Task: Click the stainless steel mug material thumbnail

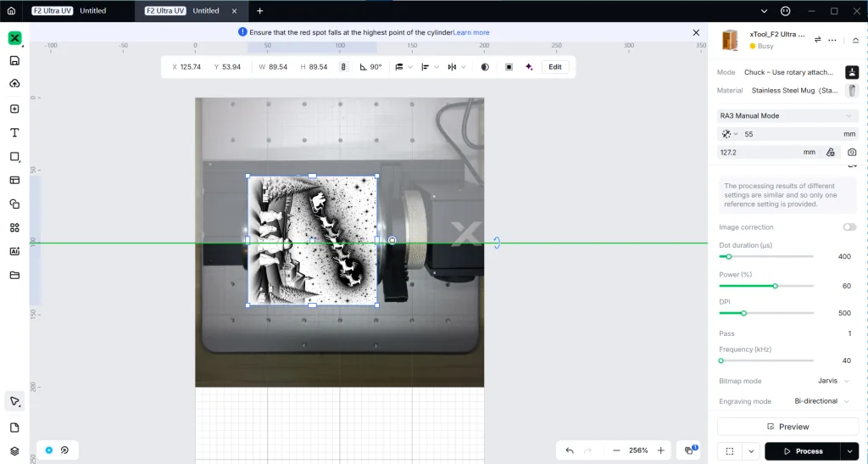Action: 852,90
